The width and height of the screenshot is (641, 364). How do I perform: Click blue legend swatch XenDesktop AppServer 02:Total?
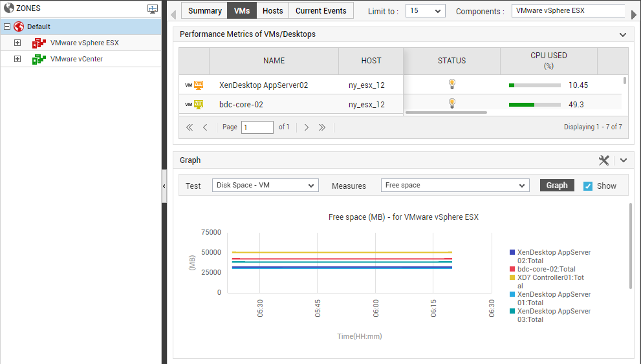point(512,252)
